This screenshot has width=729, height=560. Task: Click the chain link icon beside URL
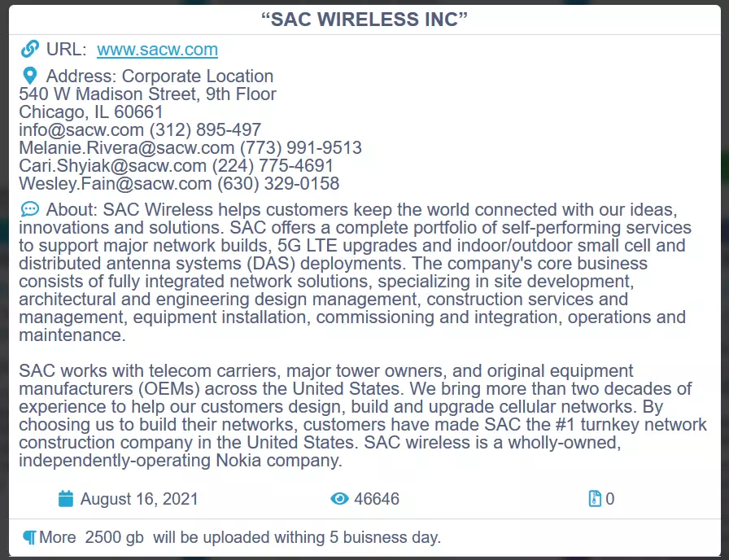tap(30, 50)
